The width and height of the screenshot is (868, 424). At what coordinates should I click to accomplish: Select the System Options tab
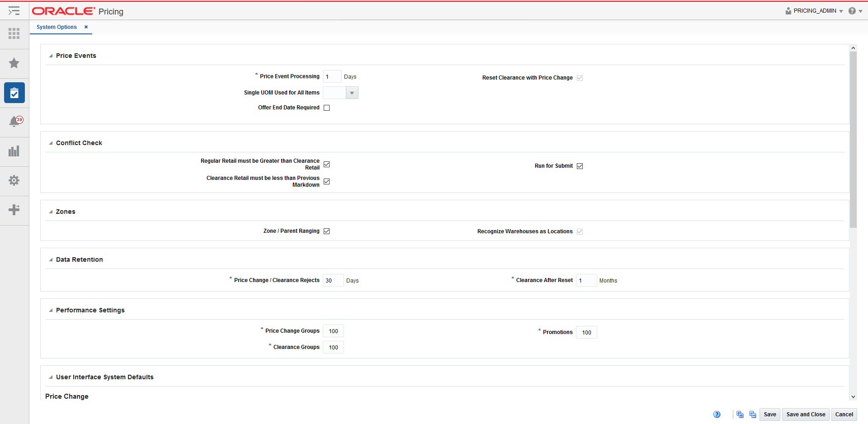[x=57, y=27]
